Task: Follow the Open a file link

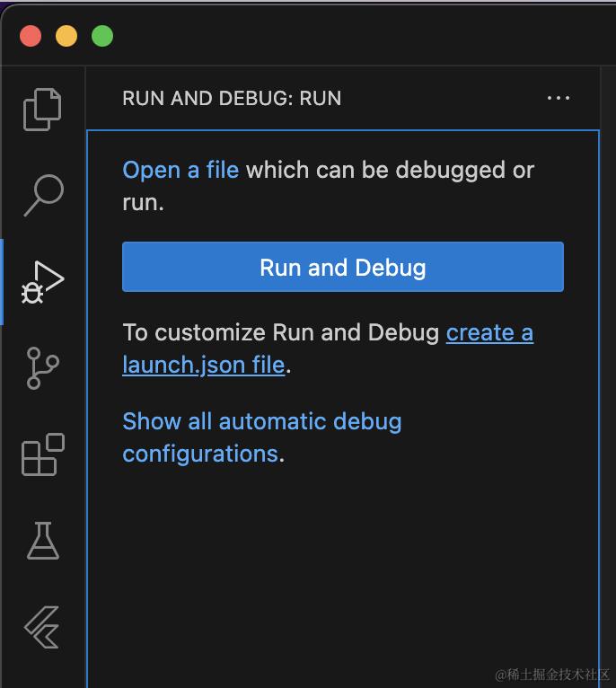Action: pyautogui.click(x=180, y=170)
